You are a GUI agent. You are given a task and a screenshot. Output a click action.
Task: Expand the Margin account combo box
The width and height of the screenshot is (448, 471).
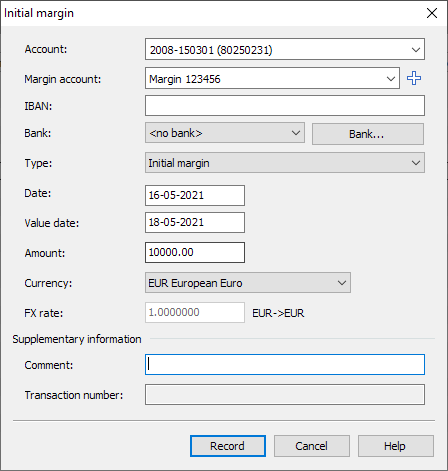point(272,78)
